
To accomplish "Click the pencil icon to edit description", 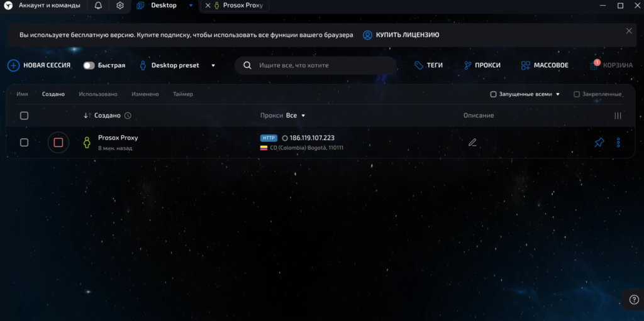I will click(x=472, y=143).
